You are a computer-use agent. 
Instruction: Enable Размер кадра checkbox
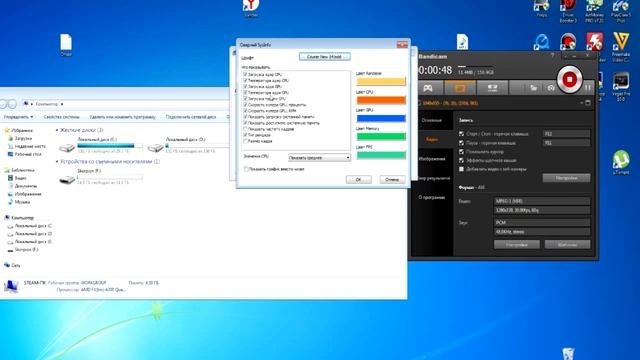[245, 141]
